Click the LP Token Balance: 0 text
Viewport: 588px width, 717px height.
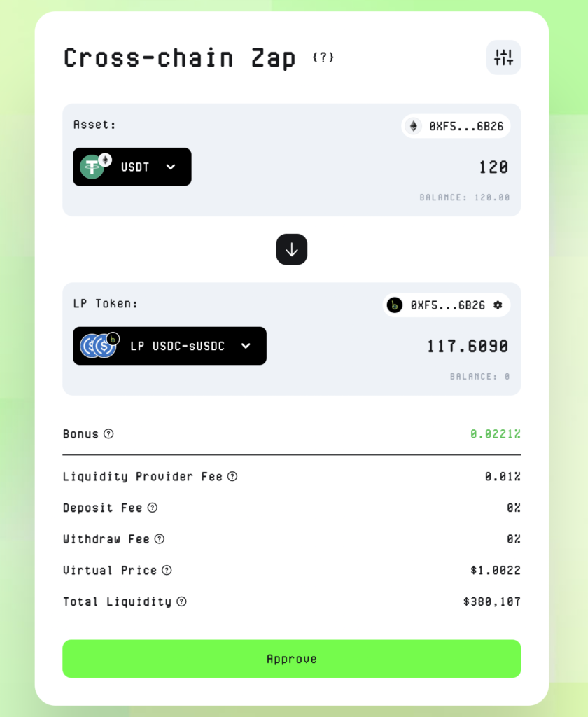480,377
